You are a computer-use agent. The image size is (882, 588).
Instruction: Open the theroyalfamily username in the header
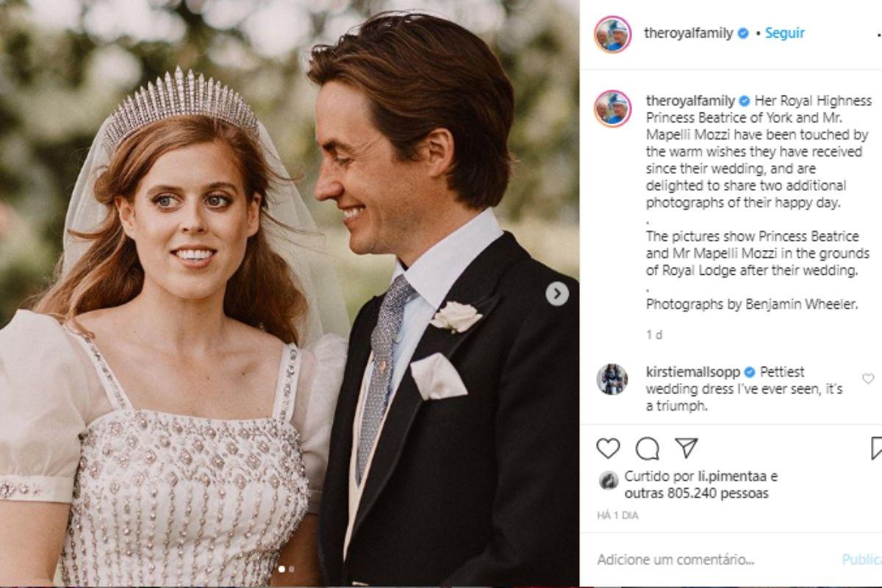coord(688,33)
